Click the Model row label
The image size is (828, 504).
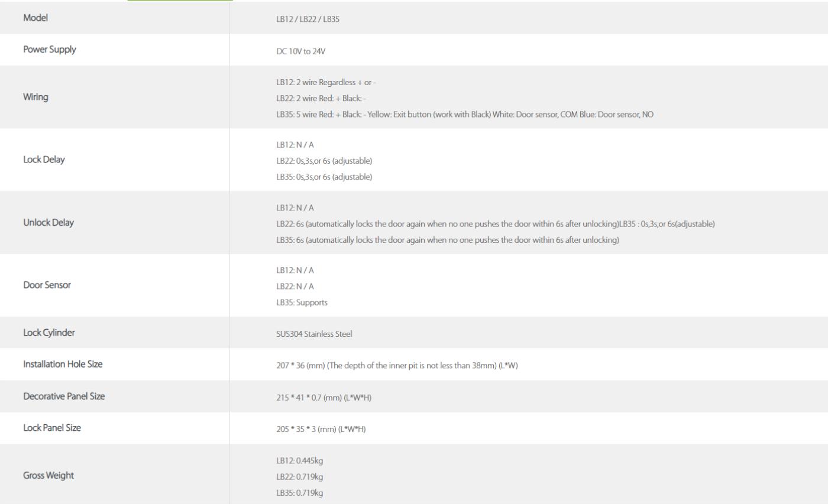[35, 18]
